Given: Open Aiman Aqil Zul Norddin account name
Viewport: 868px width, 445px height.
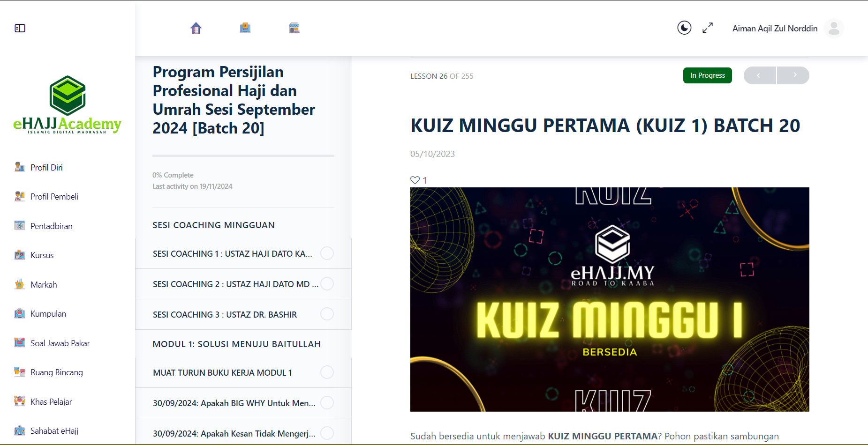Looking at the screenshot, I should coord(775,29).
